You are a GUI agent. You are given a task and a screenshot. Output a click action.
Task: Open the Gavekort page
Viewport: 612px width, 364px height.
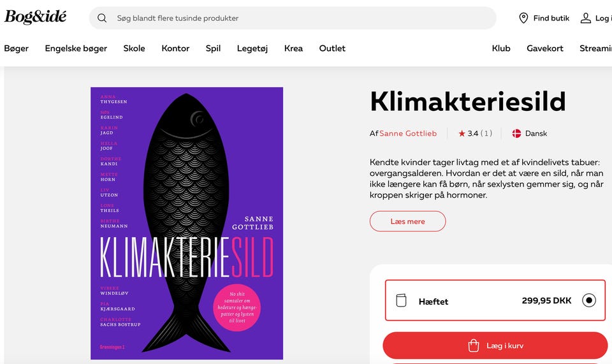point(544,48)
